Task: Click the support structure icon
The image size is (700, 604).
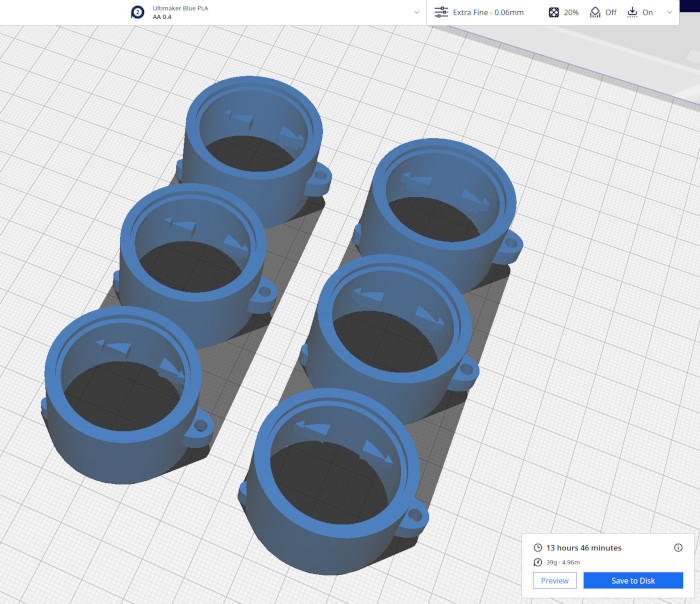Action: (x=595, y=12)
